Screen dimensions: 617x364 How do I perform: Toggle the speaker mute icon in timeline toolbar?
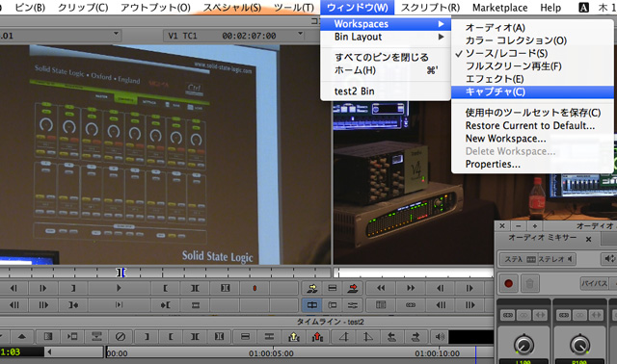coord(440,336)
